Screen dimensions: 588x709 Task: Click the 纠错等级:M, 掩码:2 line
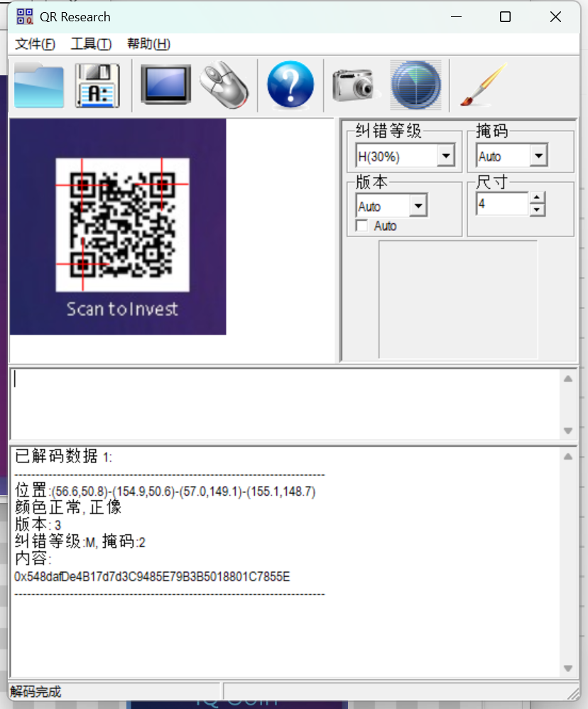click(80, 541)
